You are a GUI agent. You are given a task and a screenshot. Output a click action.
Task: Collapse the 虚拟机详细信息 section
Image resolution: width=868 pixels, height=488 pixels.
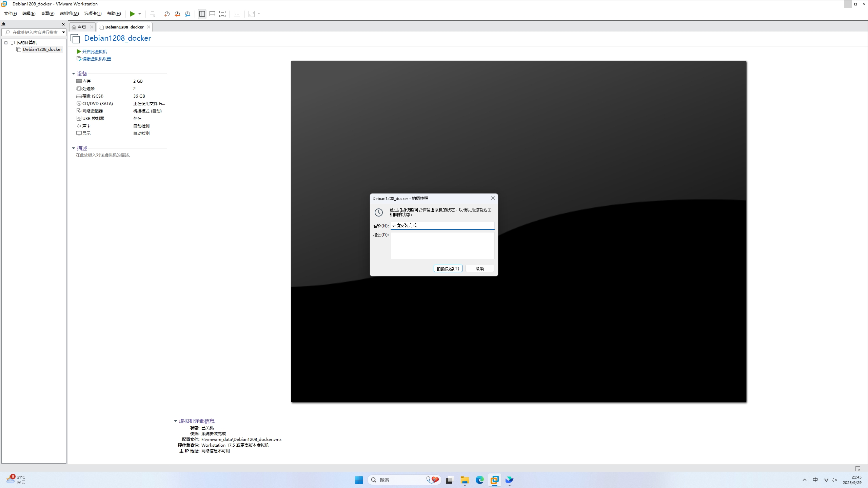176,421
